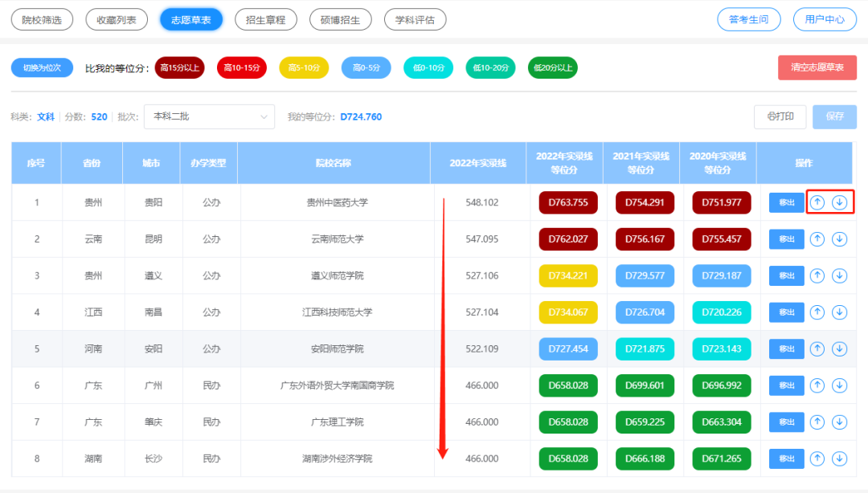The height and width of the screenshot is (493, 868).
Task: Click the 文科 category value
Action: [46, 116]
